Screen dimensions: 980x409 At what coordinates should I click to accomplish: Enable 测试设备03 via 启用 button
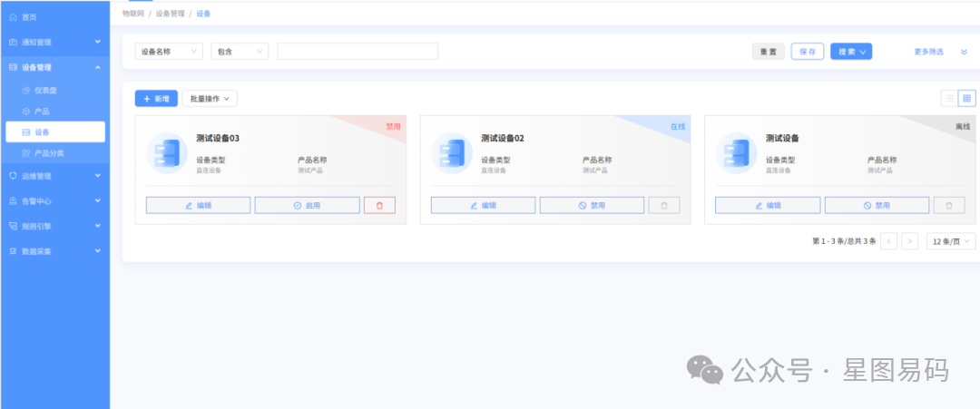(307, 206)
